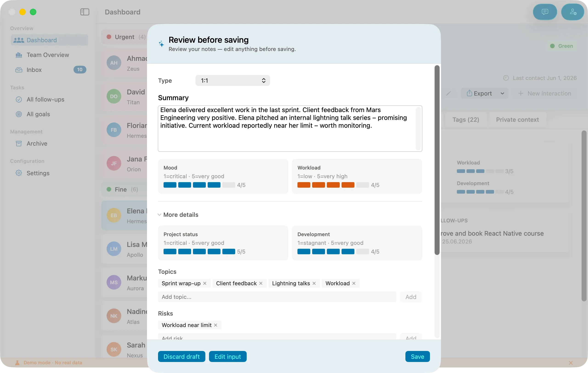The width and height of the screenshot is (588, 373).
Task: Click the New interaction button
Action: 545,93
